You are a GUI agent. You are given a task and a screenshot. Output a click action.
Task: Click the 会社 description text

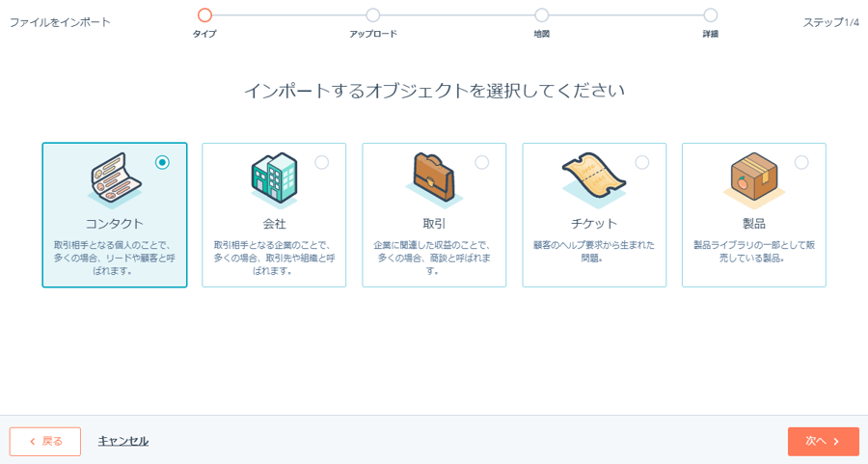(274, 258)
